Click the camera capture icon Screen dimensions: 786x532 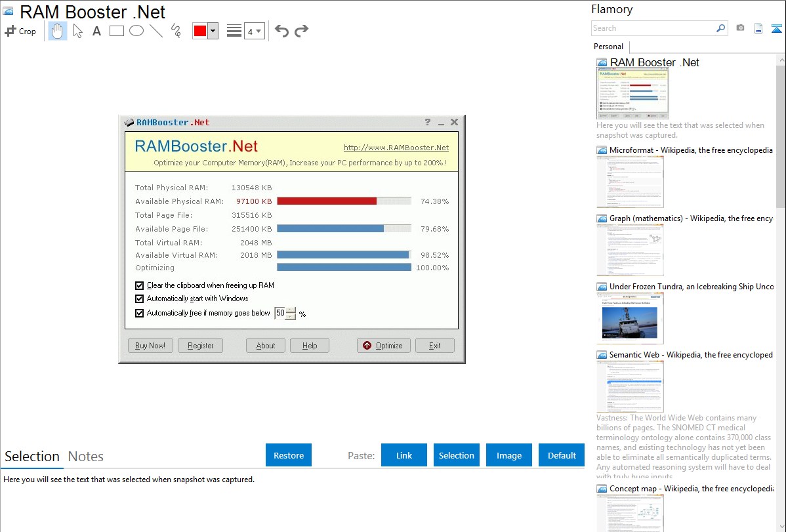pyautogui.click(x=740, y=28)
